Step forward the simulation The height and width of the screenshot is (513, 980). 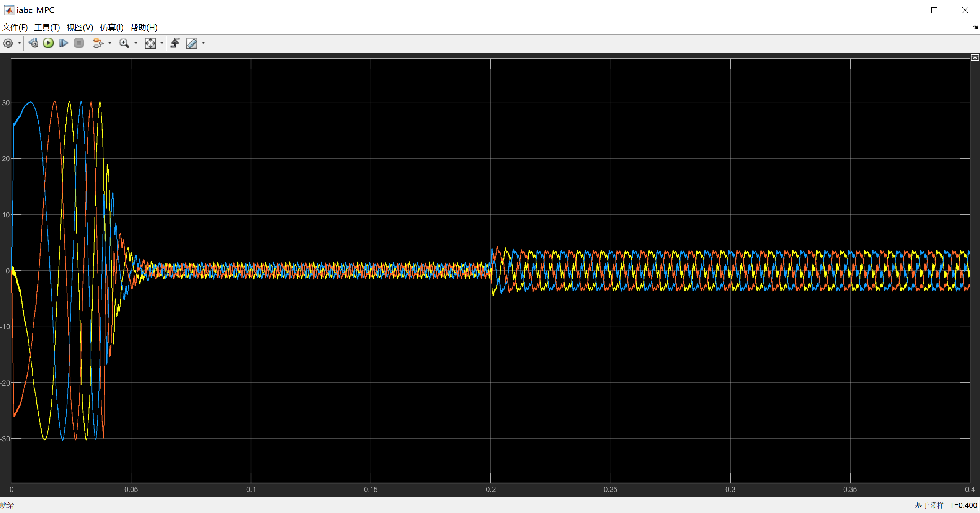[64, 43]
